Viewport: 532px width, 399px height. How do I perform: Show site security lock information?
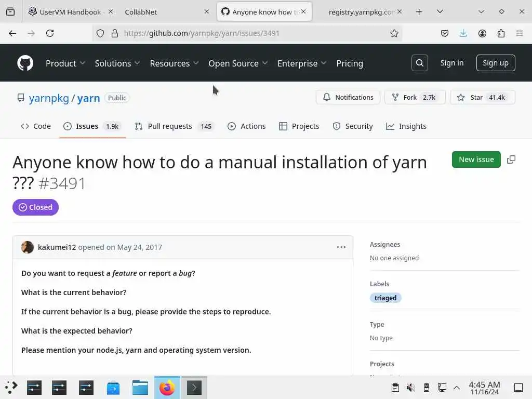click(115, 33)
